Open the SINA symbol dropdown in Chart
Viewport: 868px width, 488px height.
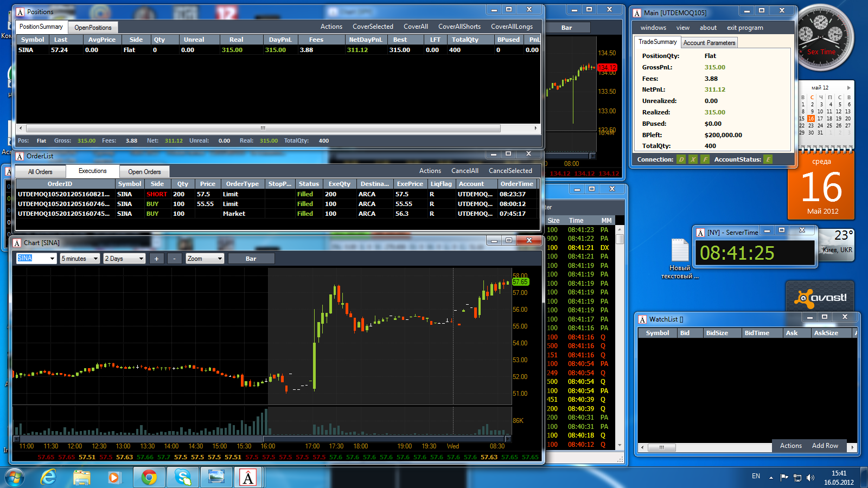[36, 259]
